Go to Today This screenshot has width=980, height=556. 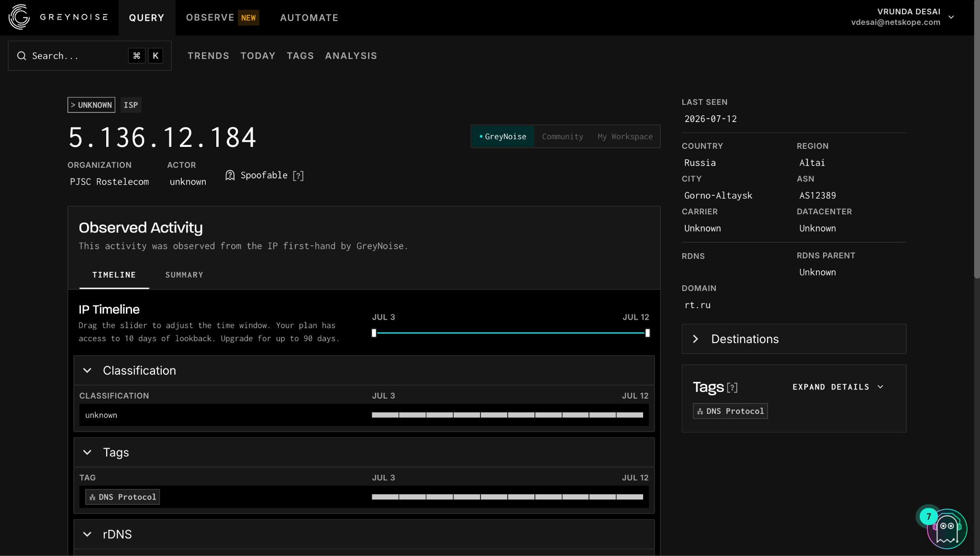[x=258, y=56]
